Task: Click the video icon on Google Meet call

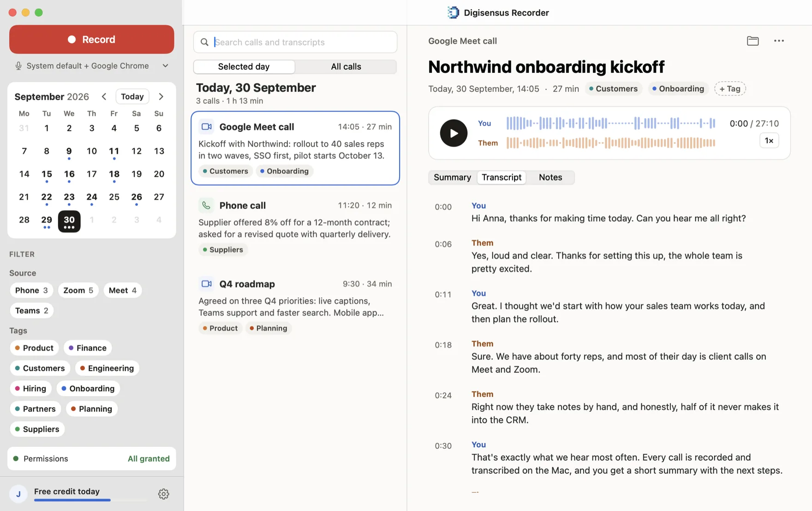Action: coord(206,126)
